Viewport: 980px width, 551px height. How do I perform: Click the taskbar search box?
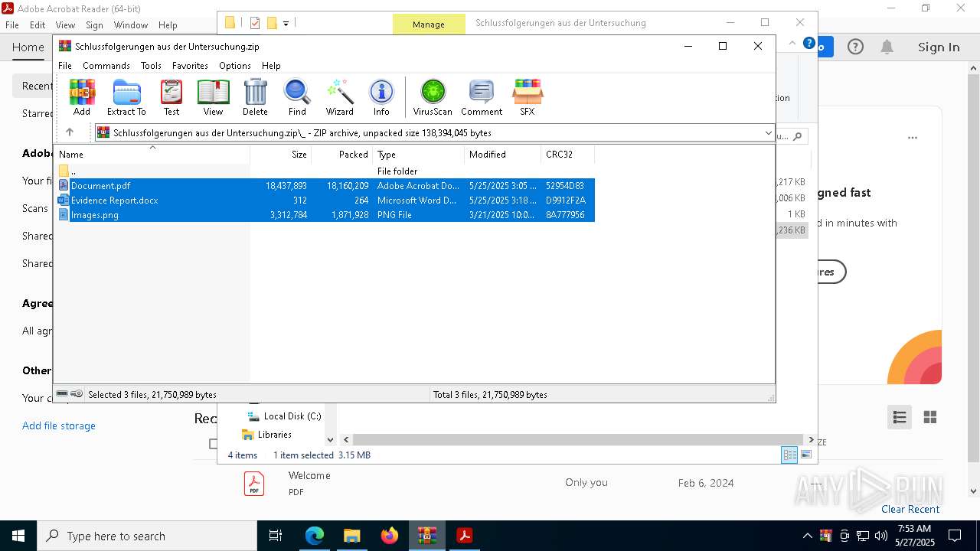click(146, 536)
